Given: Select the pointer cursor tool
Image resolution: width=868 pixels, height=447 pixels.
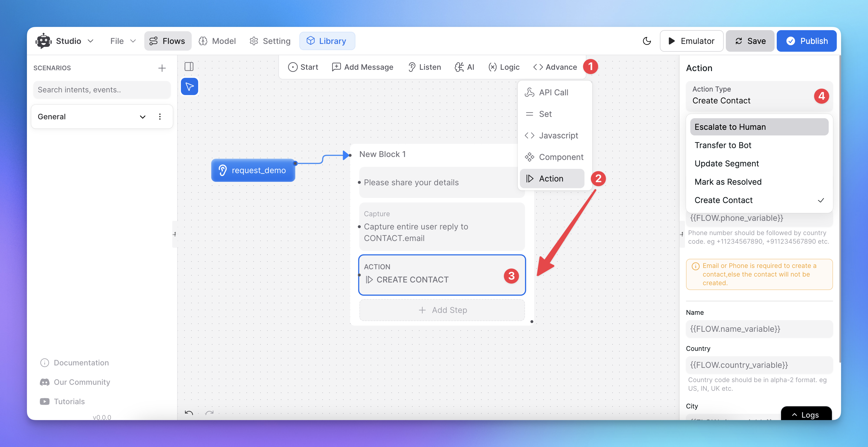Looking at the screenshot, I should [189, 87].
